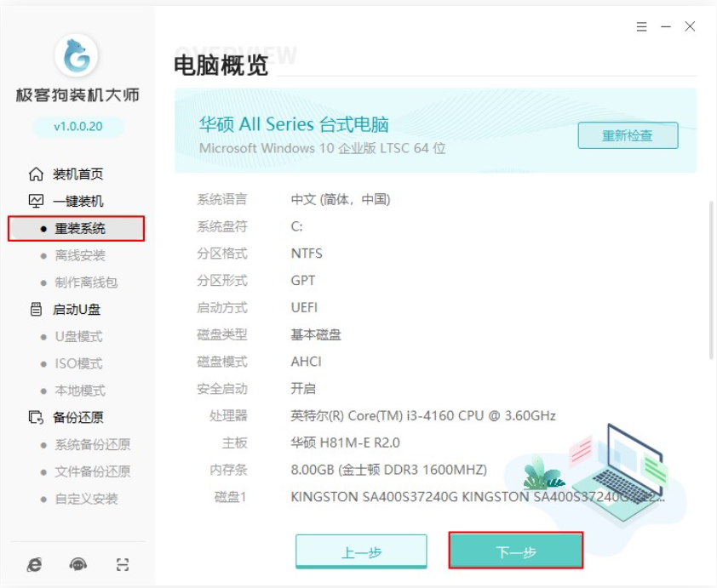Open 系统备份还原 option
The height and width of the screenshot is (588, 717).
pos(93,444)
